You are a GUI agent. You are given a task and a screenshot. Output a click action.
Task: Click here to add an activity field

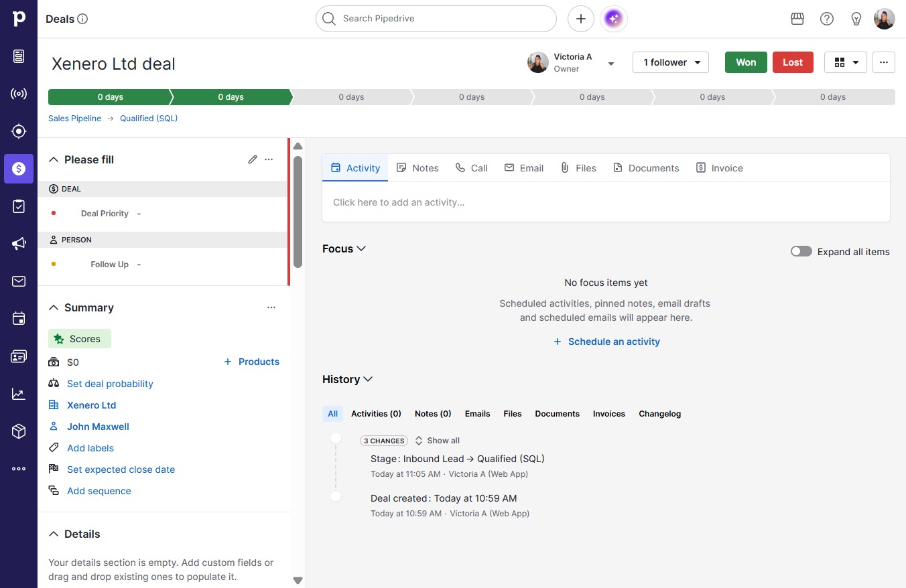click(606, 202)
